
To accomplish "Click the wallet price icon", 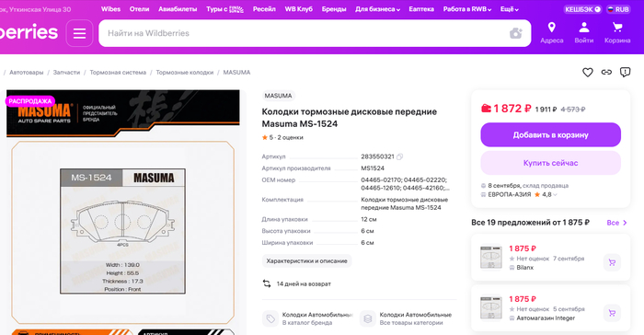I will (x=486, y=109).
